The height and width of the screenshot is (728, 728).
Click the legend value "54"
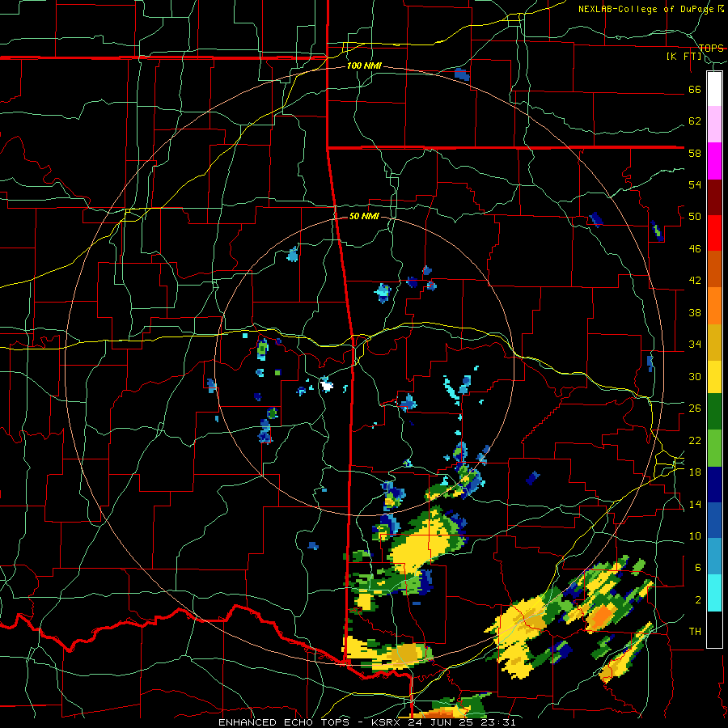(695, 184)
